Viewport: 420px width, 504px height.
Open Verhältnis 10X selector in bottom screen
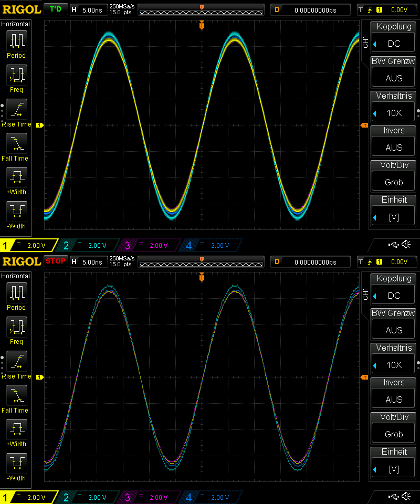pos(393,359)
